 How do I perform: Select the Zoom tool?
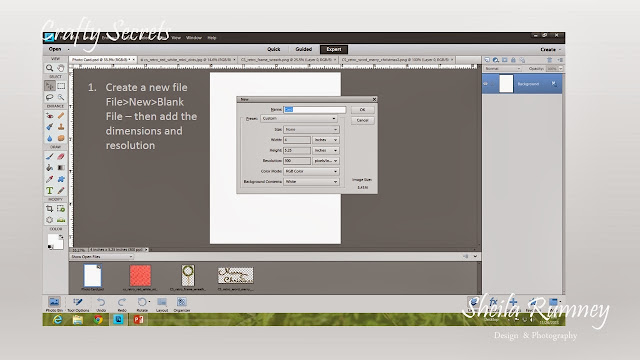(49, 68)
